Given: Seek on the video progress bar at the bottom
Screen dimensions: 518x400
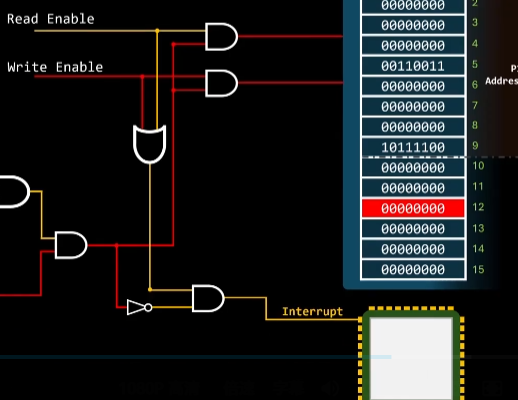Looking at the screenshot, I should [x=259, y=357].
